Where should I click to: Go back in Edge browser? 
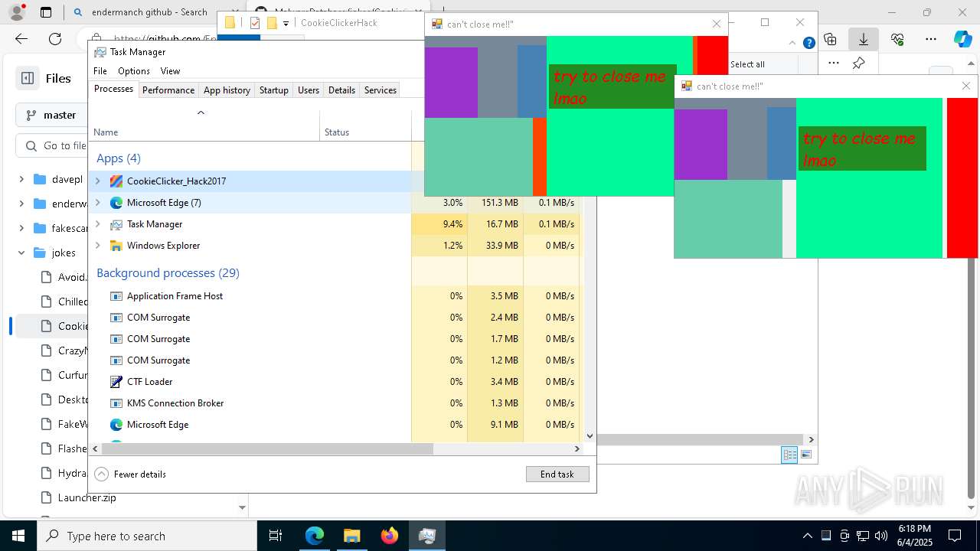(x=21, y=39)
